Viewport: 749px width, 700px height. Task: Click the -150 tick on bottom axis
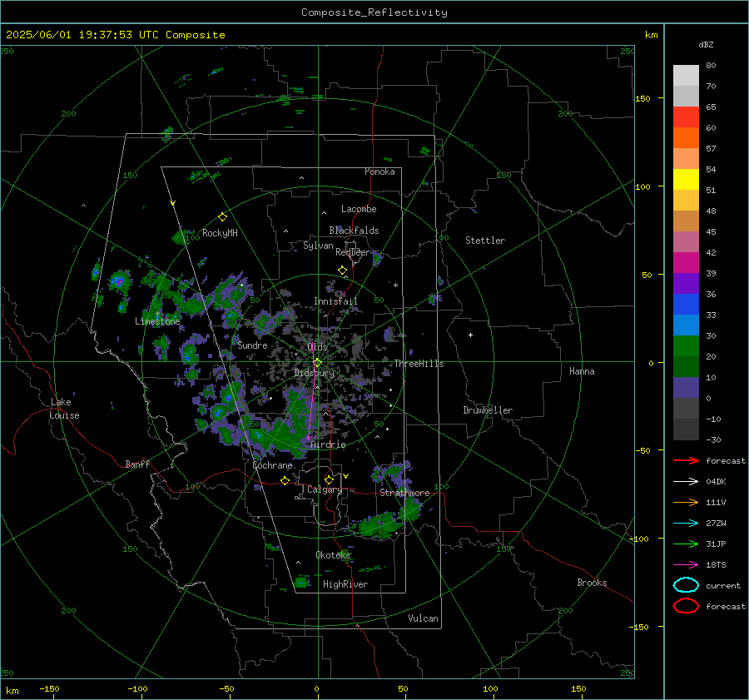[49, 689]
